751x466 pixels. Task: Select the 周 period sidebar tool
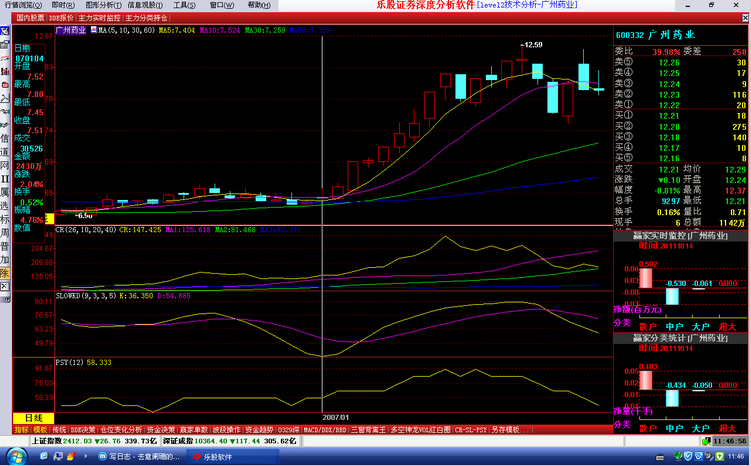5,233
